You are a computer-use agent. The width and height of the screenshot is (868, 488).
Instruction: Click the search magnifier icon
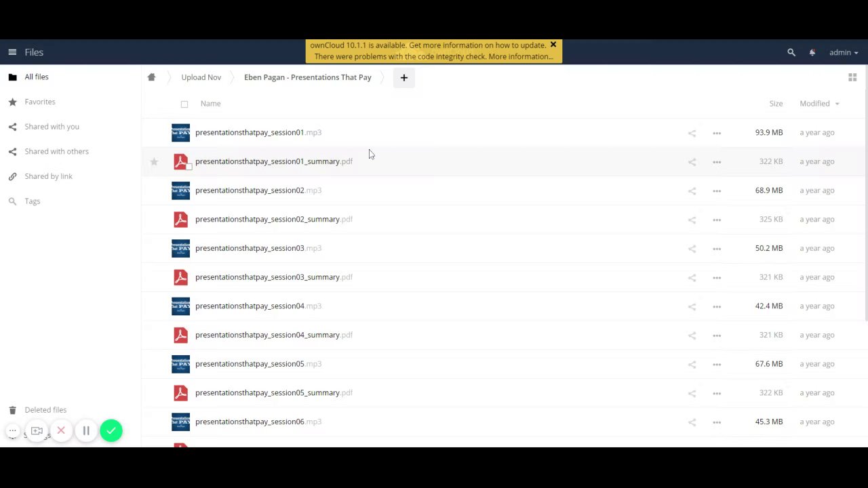[x=791, y=52]
